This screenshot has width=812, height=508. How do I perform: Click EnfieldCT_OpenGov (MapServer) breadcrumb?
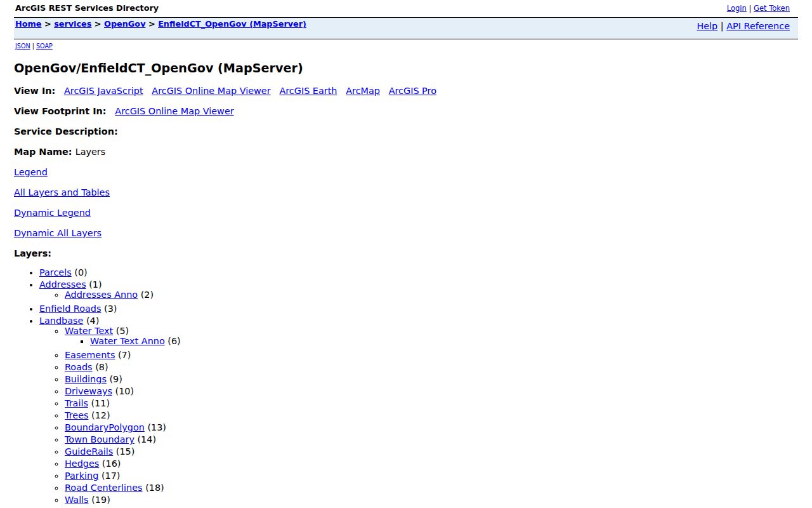232,24
